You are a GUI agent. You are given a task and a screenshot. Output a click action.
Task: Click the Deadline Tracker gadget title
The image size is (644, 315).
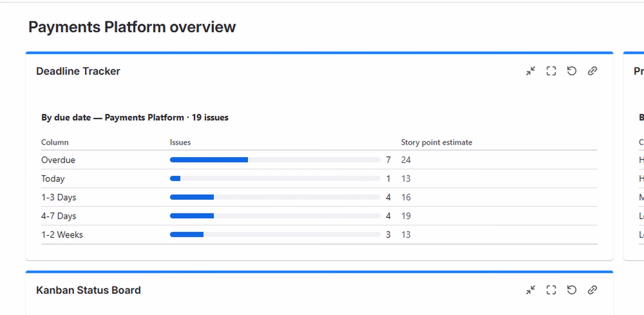(78, 71)
